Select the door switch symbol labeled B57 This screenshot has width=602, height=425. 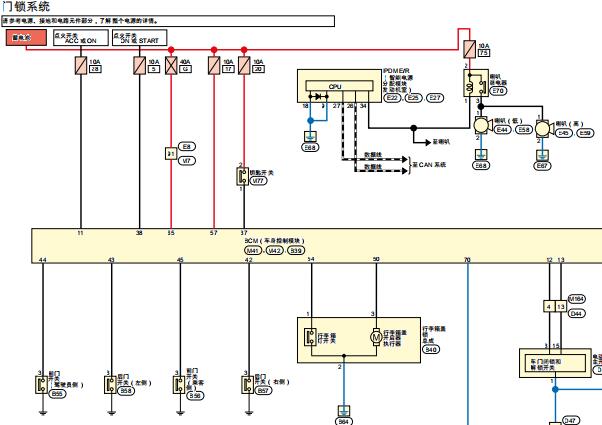point(248,385)
